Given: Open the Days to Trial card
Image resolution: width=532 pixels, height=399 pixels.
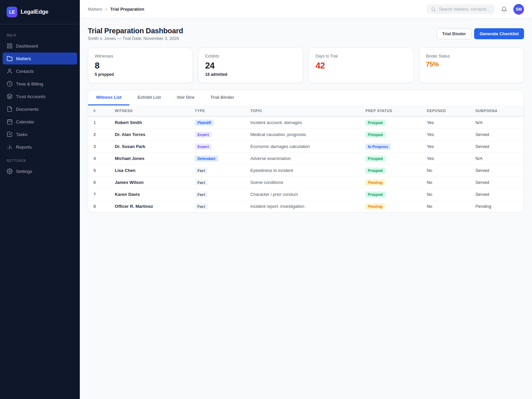Looking at the screenshot, I should [361, 66].
